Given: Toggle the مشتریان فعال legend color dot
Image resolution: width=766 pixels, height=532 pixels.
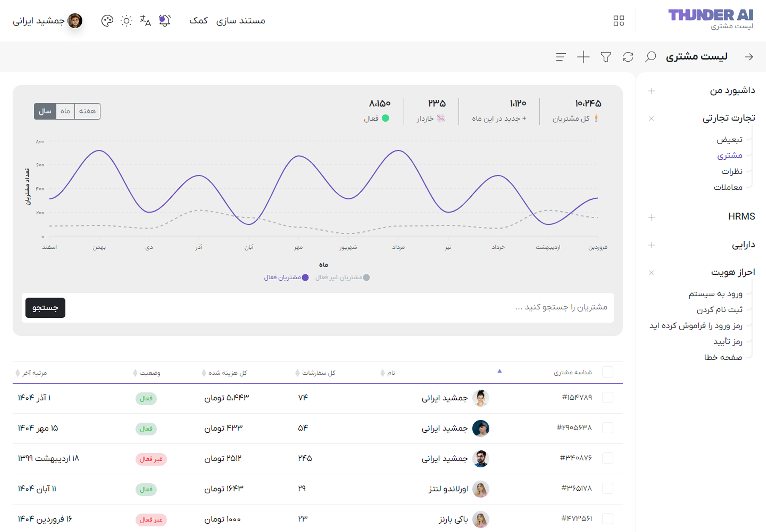Looking at the screenshot, I should [305, 277].
